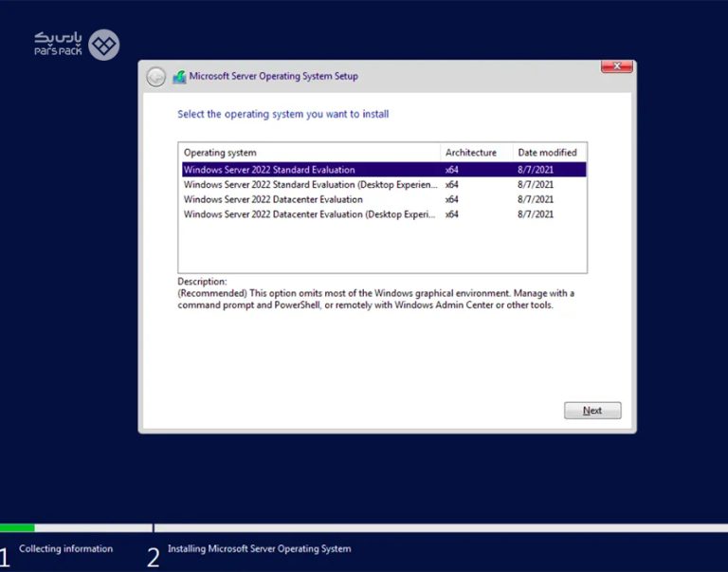728x572 pixels.
Task: Select Windows Server 2022 Standard Evaluation row
Action: (x=384, y=170)
